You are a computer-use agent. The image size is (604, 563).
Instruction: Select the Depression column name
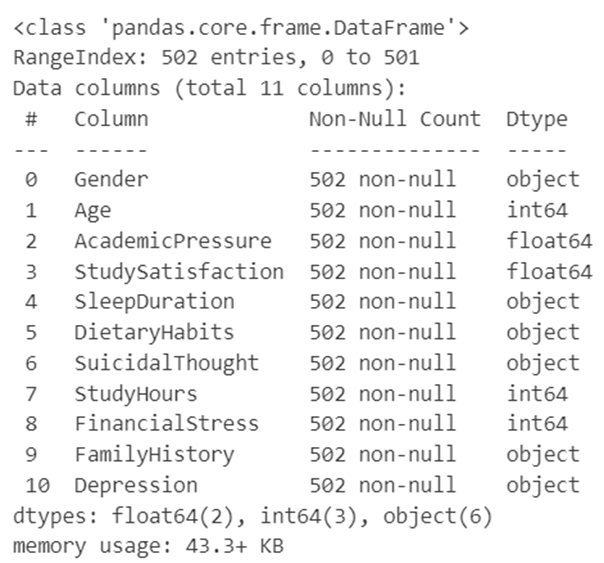tap(136, 485)
